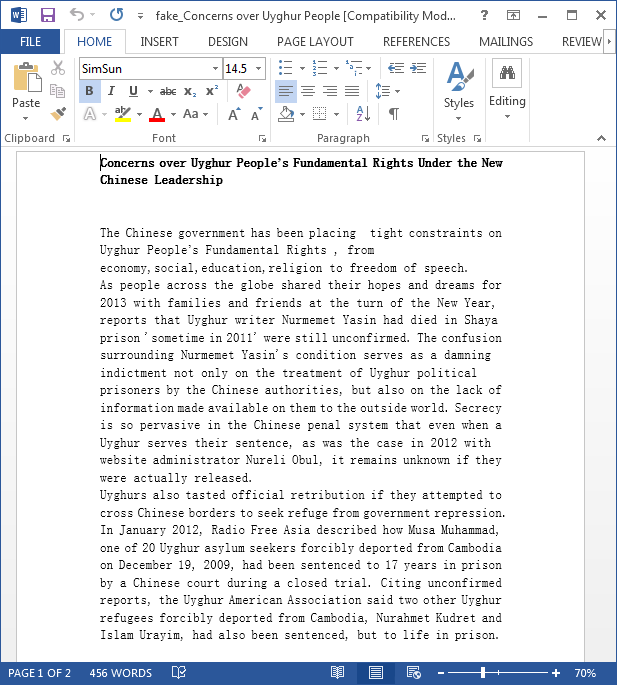Click the zoom slider handle

[x=483, y=672]
